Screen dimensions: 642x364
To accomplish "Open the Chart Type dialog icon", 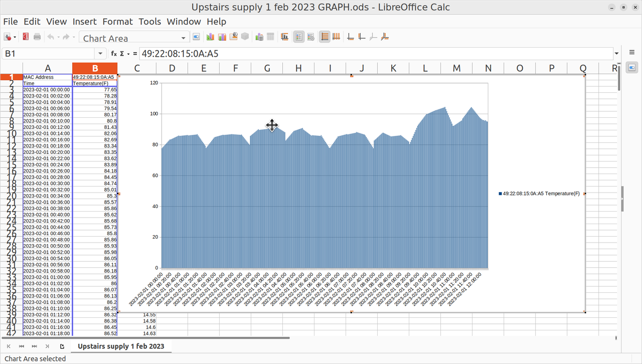I will pyautogui.click(x=210, y=37).
